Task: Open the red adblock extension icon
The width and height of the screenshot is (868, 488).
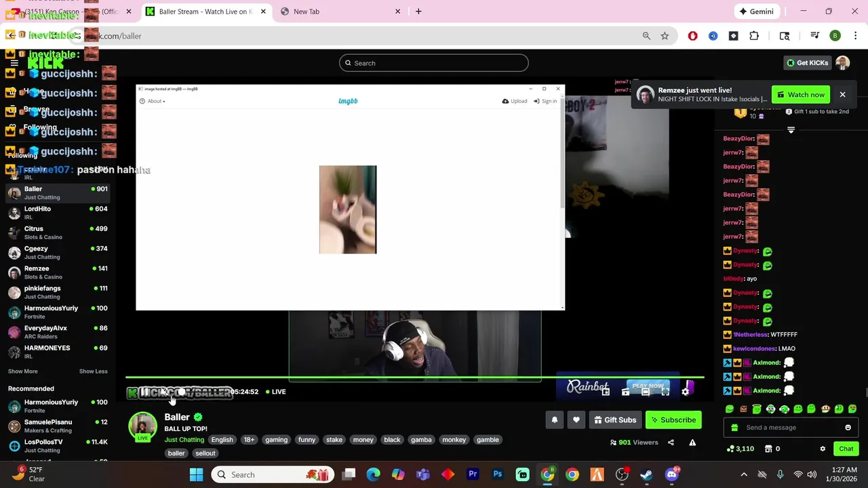Action: click(x=692, y=36)
